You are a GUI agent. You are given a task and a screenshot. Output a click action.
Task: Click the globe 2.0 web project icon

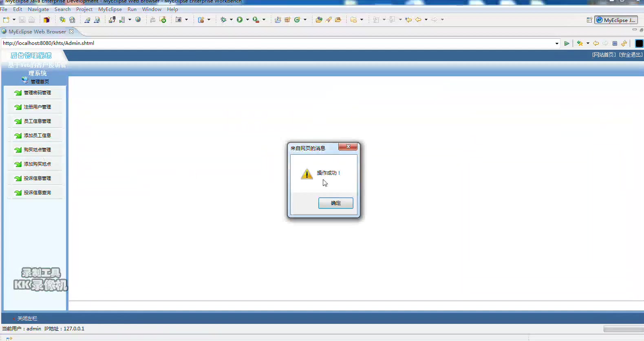tap(72, 20)
